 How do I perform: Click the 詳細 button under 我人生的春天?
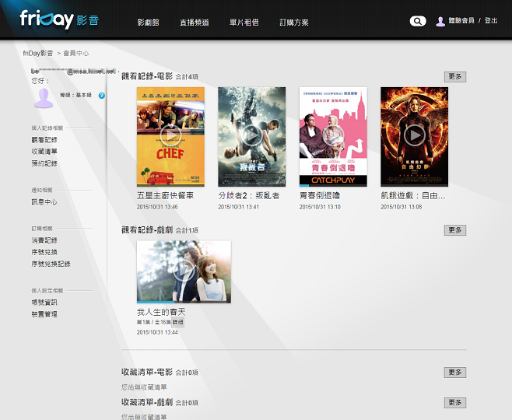coord(178,322)
